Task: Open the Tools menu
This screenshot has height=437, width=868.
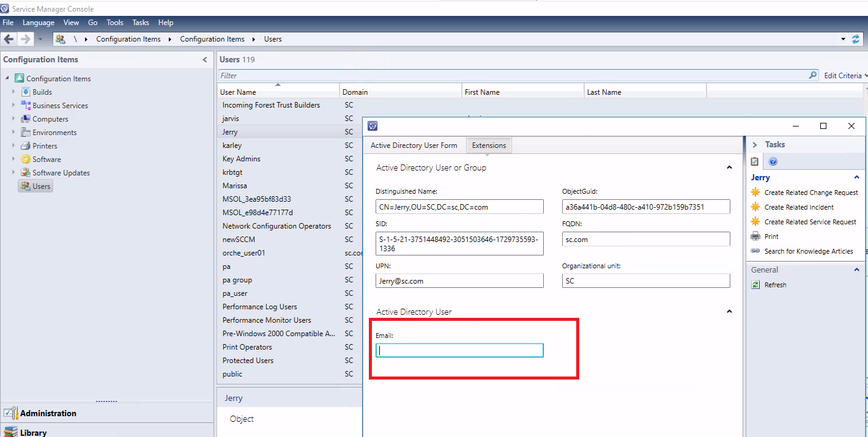Action: pos(115,23)
